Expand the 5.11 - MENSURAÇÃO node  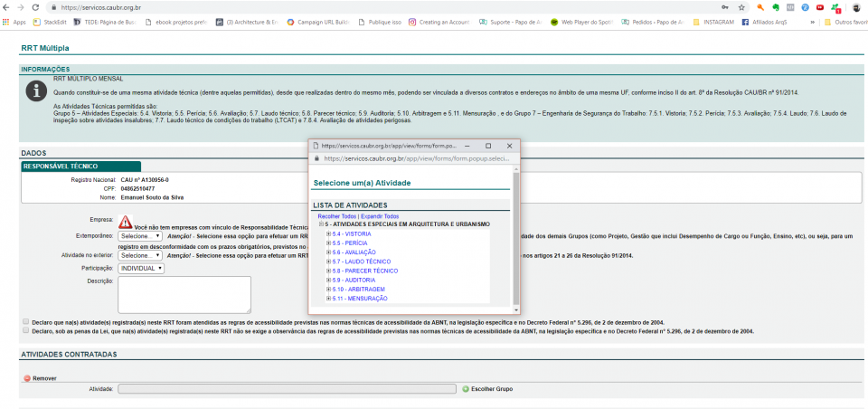point(328,299)
